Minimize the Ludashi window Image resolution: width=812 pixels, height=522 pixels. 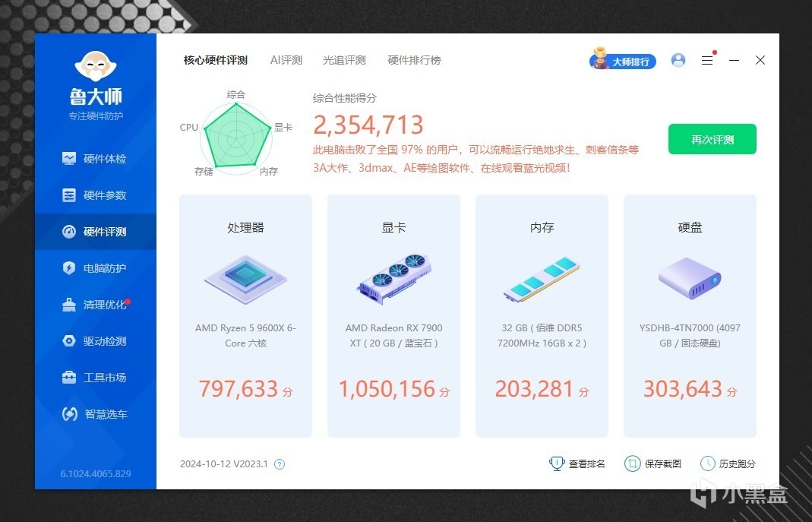(734, 60)
